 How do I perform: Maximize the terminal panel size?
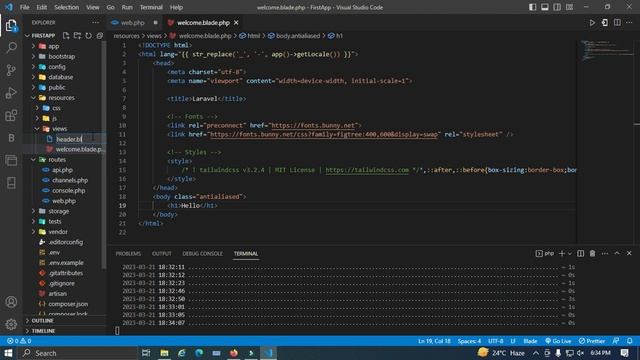(x=617, y=253)
